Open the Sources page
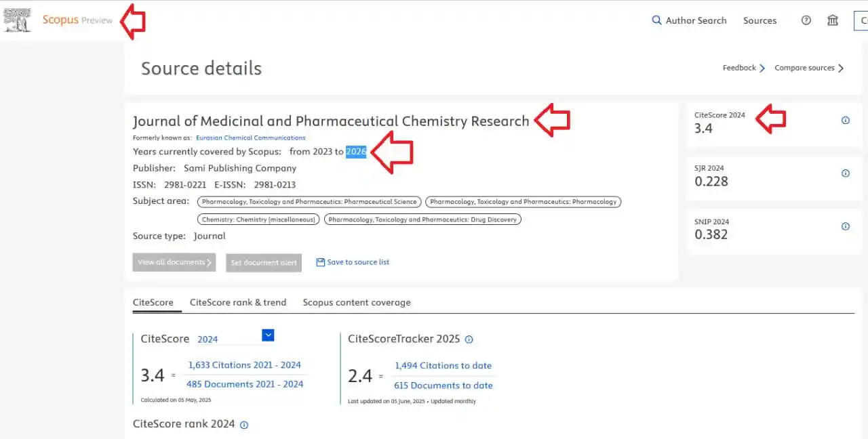This screenshot has height=439, width=868. [759, 20]
